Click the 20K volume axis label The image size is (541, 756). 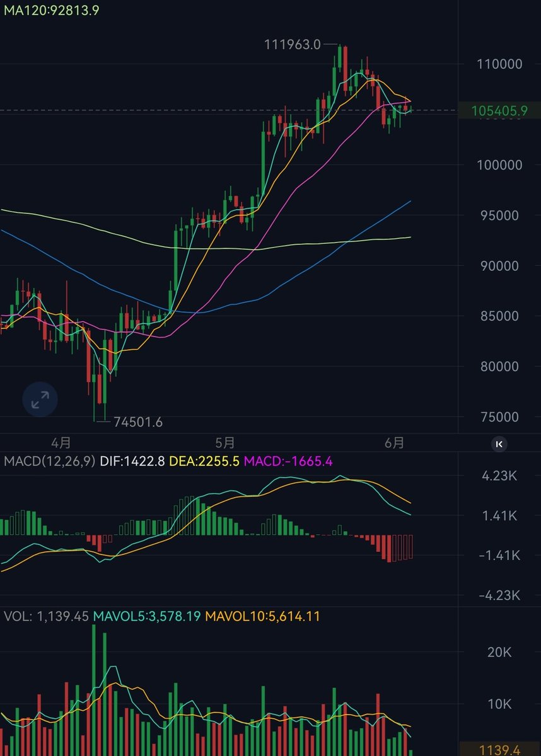[499, 653]
